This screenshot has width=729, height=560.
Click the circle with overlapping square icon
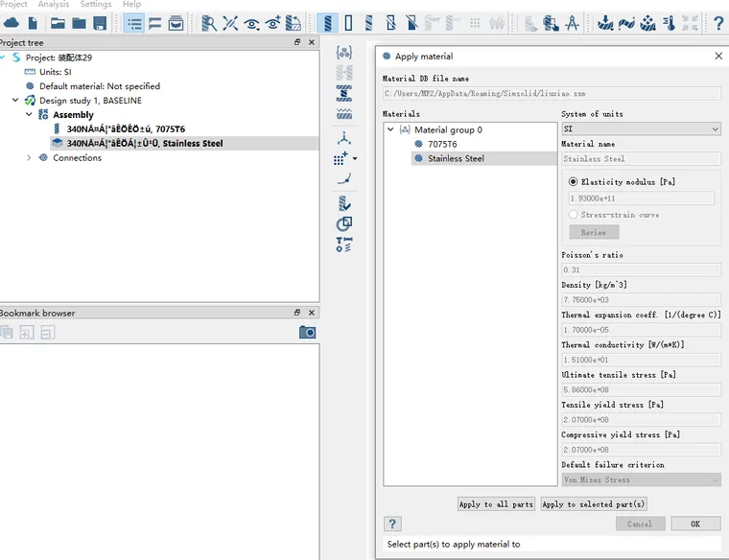pos(344,224)
